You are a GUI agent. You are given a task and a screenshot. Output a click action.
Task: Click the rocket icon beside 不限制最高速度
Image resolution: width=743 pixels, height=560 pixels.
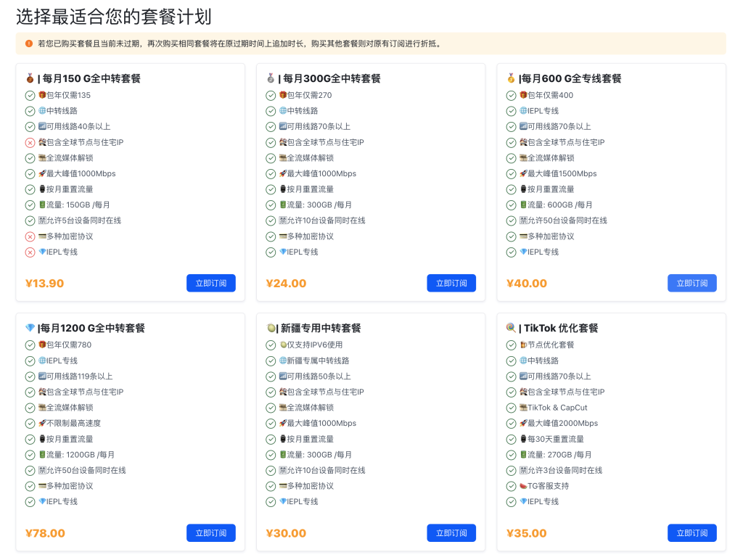42,424
